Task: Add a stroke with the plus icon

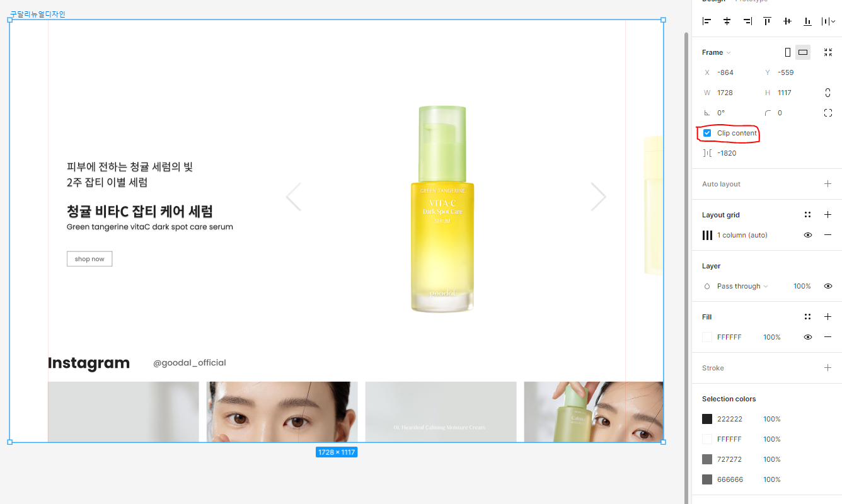Action: coord(828,368)
